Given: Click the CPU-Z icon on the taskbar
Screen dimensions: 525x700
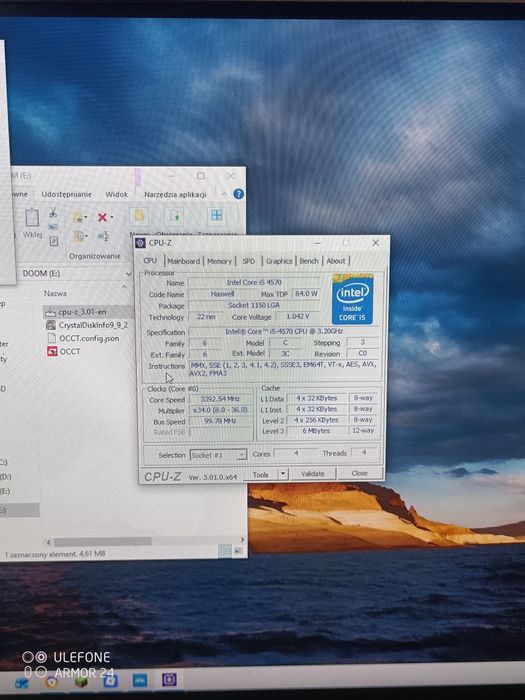Looking at the screenshot, I should pyautogui.click(x=169, y=679).
